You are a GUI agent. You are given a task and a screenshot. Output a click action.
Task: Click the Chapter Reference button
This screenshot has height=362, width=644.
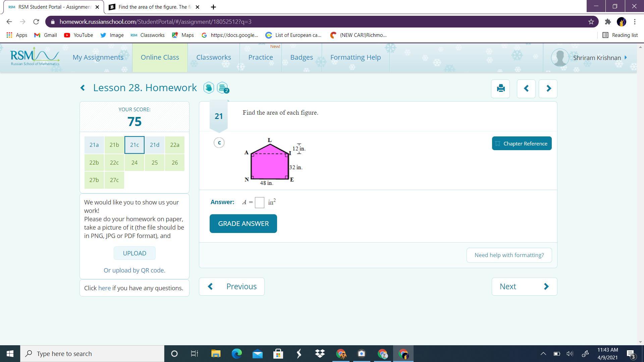point(522,143)
